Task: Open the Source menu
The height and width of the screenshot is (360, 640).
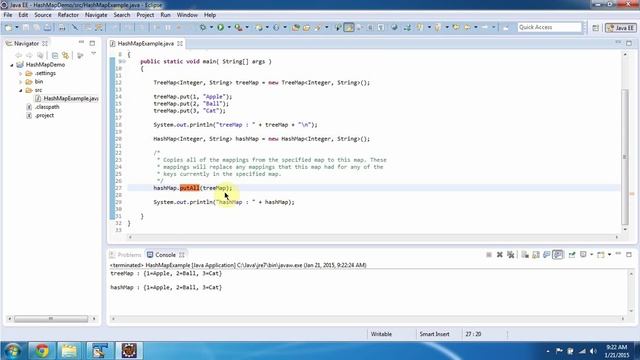Action: pos(43,15)
